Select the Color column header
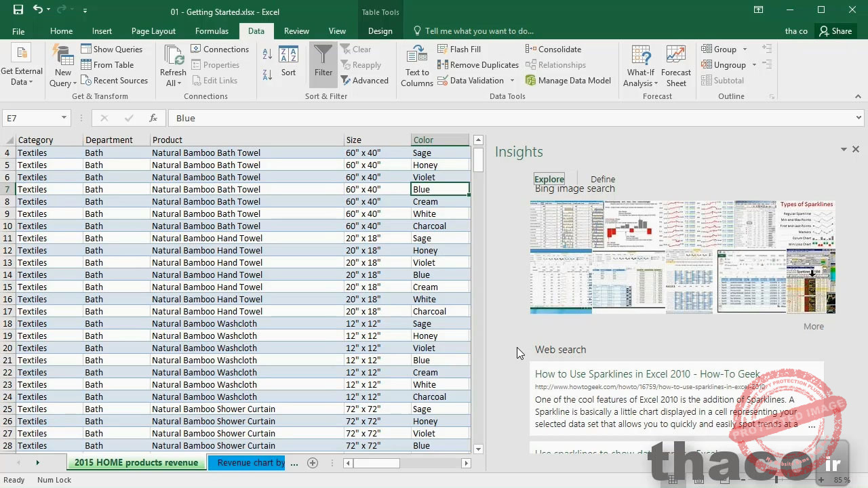868x488 pixels. tap(439, 140)
